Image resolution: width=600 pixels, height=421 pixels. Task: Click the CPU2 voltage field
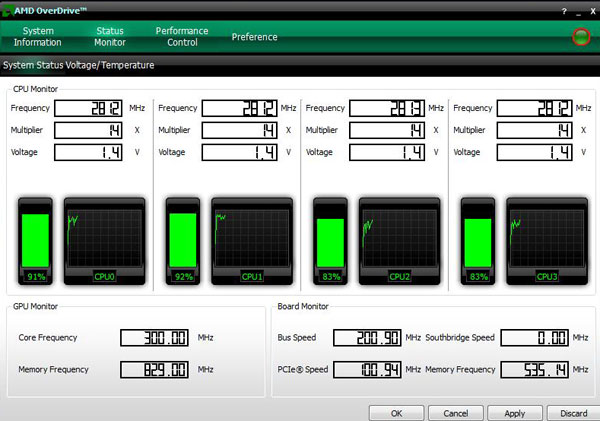click(x=387, y=152)
